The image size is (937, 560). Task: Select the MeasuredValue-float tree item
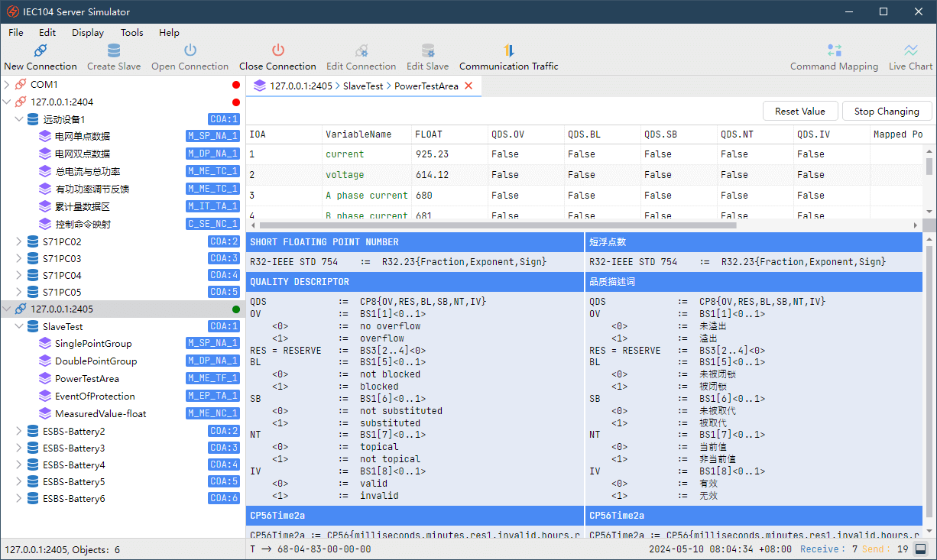point(101,414)
